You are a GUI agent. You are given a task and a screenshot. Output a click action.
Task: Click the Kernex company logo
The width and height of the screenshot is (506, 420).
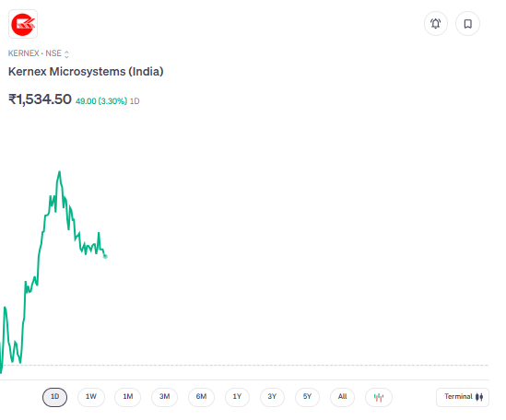point(23,24)
